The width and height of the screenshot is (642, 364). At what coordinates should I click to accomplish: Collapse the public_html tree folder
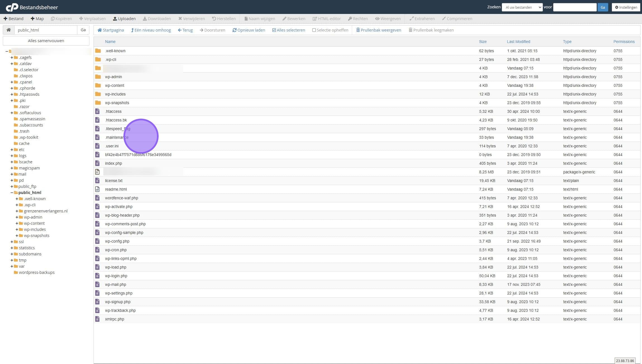(x=12, y=193)
